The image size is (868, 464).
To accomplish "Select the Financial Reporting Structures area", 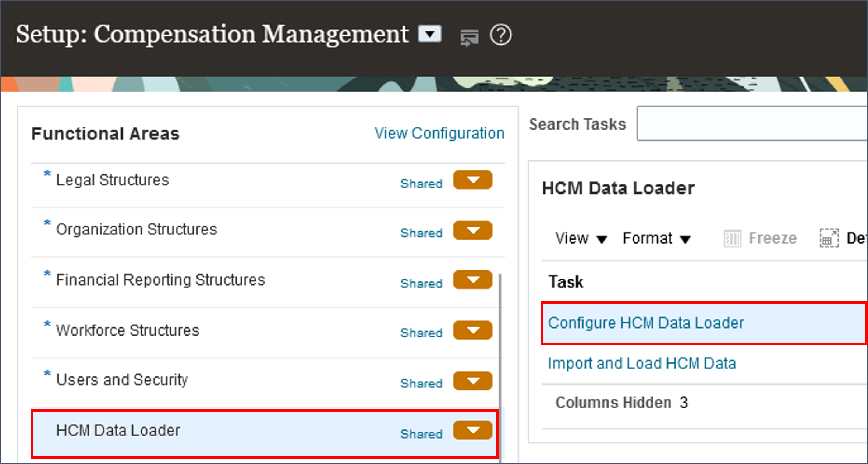I will coord(160,280).
